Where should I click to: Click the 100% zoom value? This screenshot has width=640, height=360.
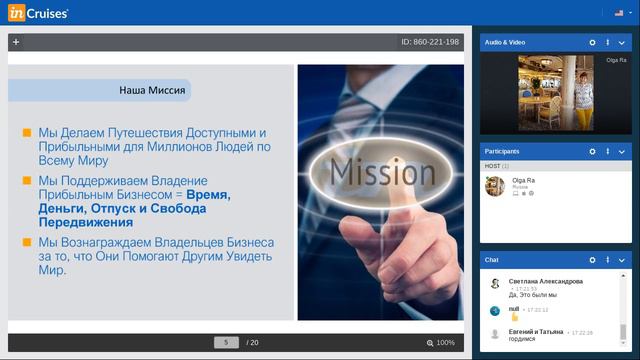[x=446, y=342]
